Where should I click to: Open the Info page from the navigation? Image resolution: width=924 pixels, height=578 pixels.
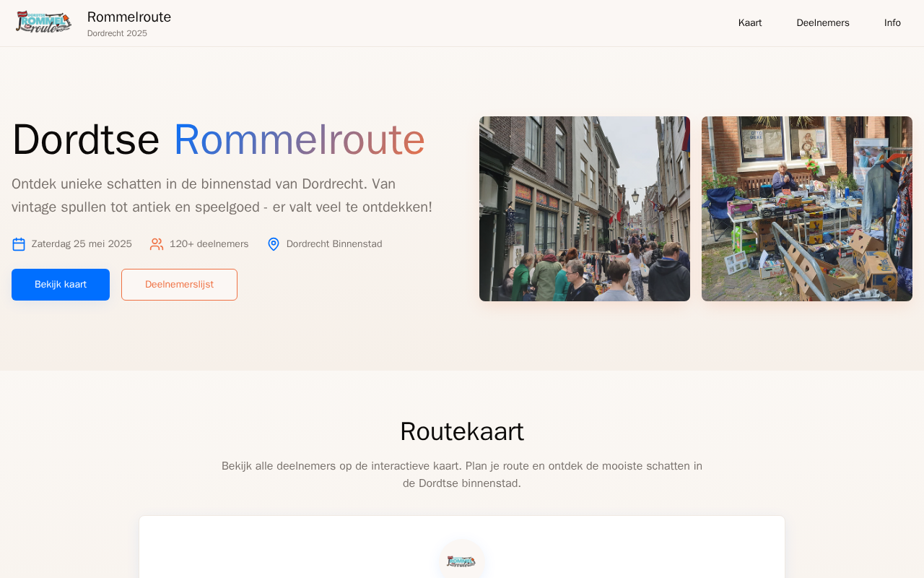(x=892, y=23)
